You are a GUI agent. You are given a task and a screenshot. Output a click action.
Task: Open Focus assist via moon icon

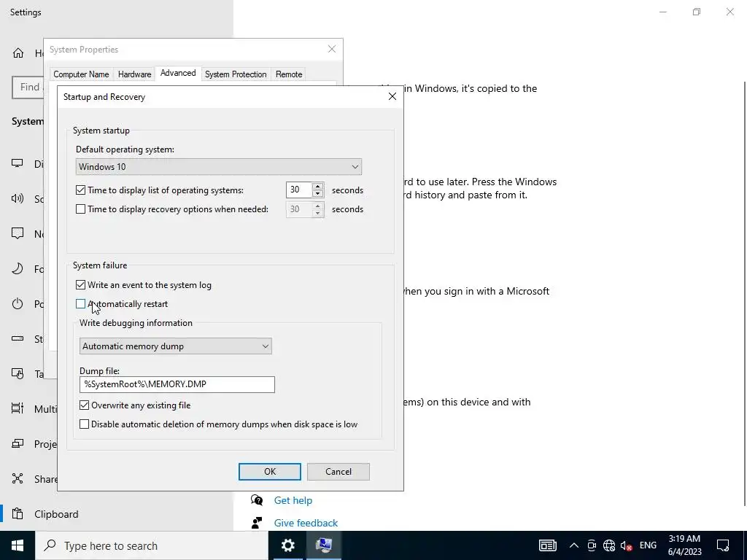18,268
